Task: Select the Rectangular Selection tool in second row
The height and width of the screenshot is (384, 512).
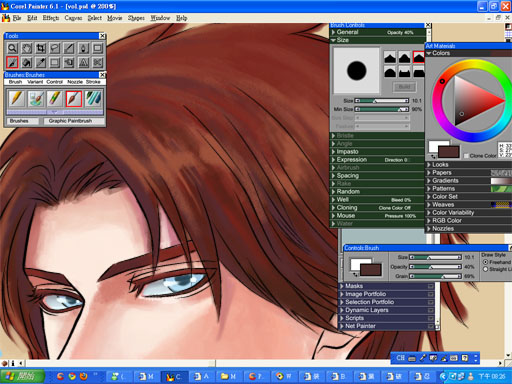Action: coord(55,62)
